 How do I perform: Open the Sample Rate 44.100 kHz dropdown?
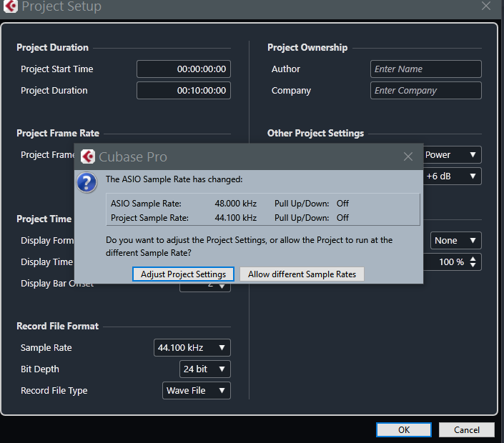tap(192, 347)
